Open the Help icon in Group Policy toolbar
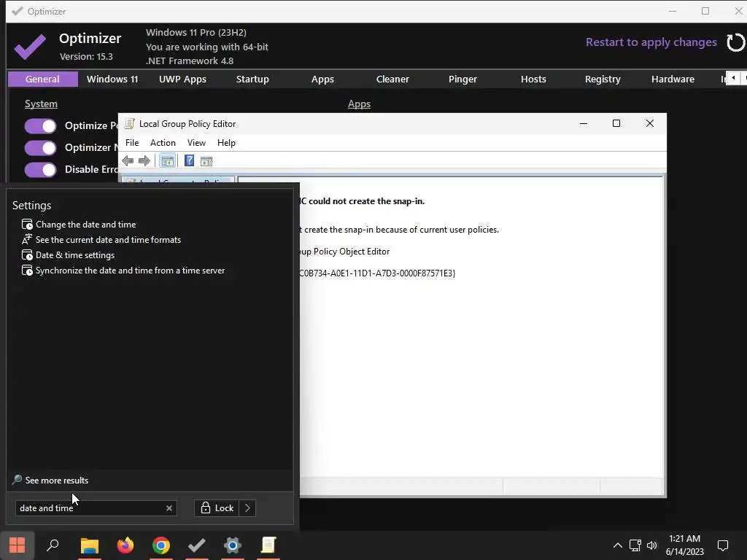The image size is (747, 560). [x=189, y=160]
